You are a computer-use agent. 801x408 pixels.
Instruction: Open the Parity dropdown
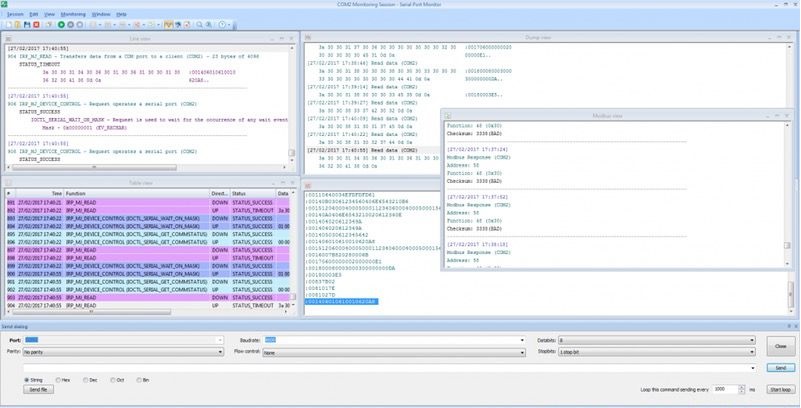124,352
